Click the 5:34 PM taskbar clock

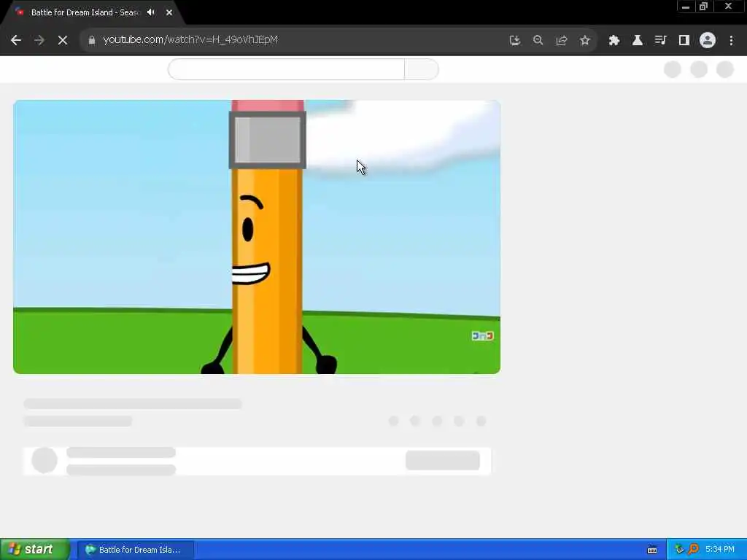[720, 550]
